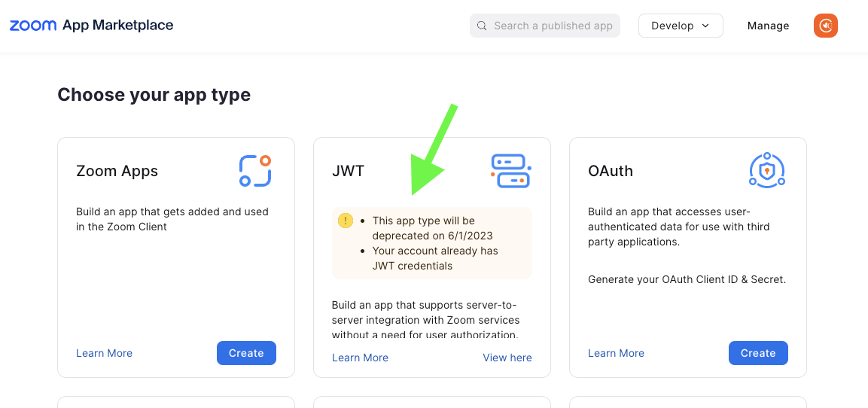This screenshot has width=868, height=408.
Task: Click the search magnifier icon
Action: [x=482, y=26]
